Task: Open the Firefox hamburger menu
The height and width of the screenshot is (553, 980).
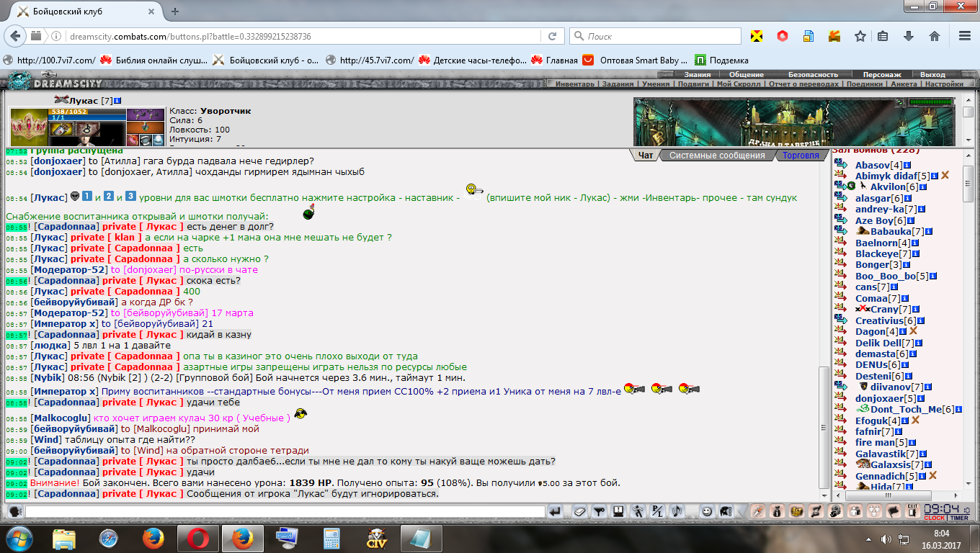Action: tap(965, 36)
